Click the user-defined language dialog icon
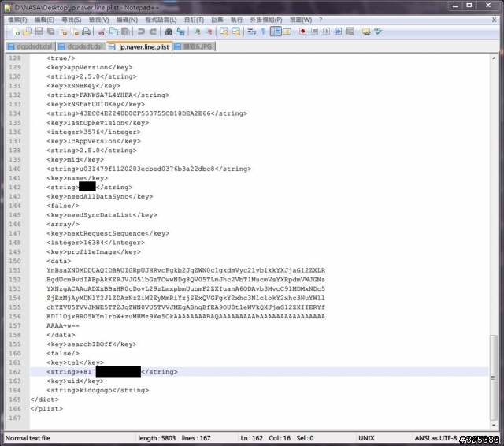 pos(287,32)
